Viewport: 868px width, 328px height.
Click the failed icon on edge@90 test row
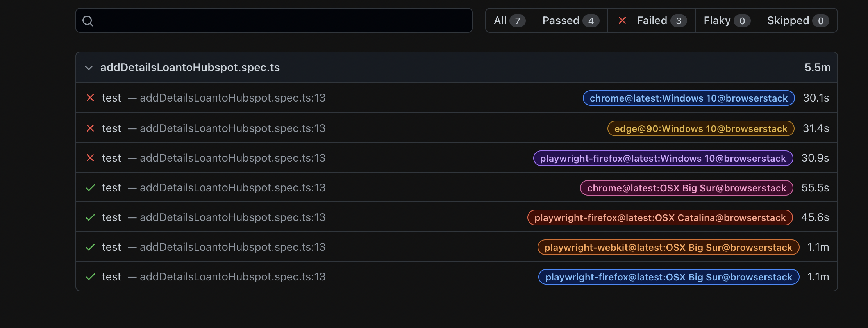pyautogui.click(x=90, y=128)
